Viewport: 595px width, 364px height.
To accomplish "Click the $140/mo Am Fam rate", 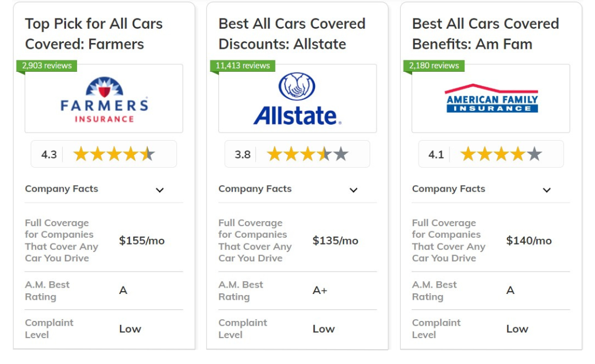I will (x=528, y=241).
